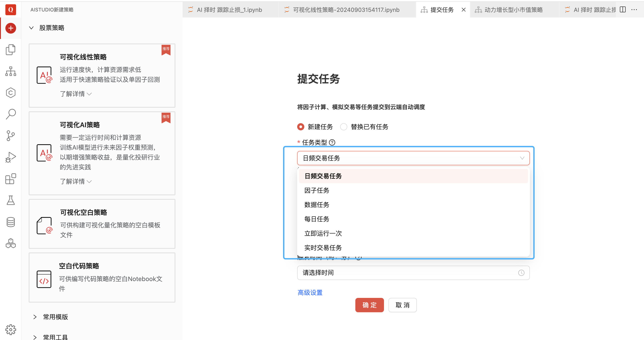The width and height of the screenshot is (644, 340).
Task: Click the 确定 button
Action: tap(369, 305)
